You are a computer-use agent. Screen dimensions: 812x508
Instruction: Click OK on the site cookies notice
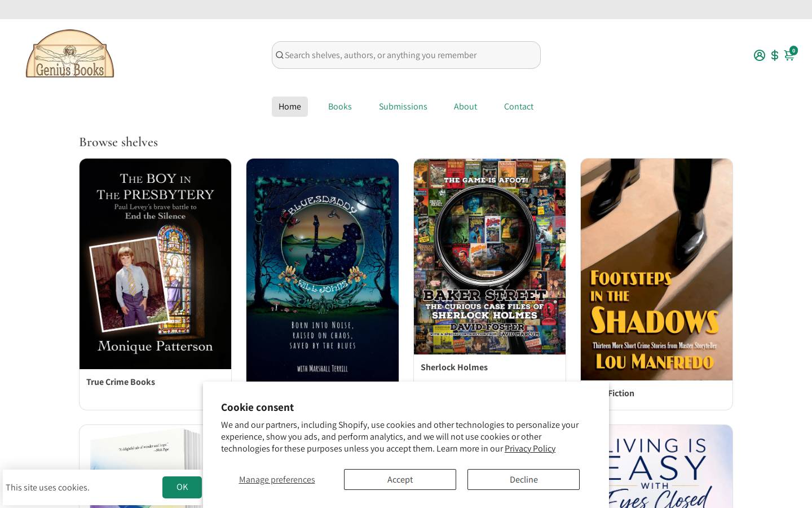(x=182, y=487)
